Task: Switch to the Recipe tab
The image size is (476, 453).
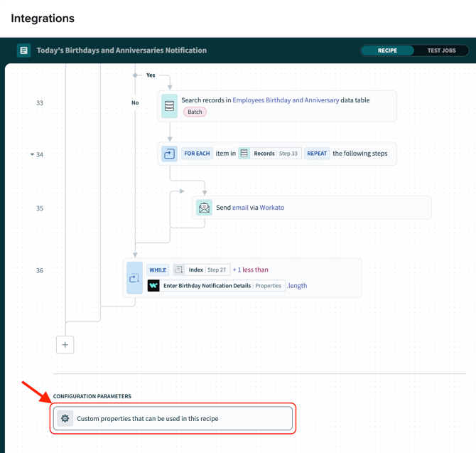Action: click(x=387, y=50)
